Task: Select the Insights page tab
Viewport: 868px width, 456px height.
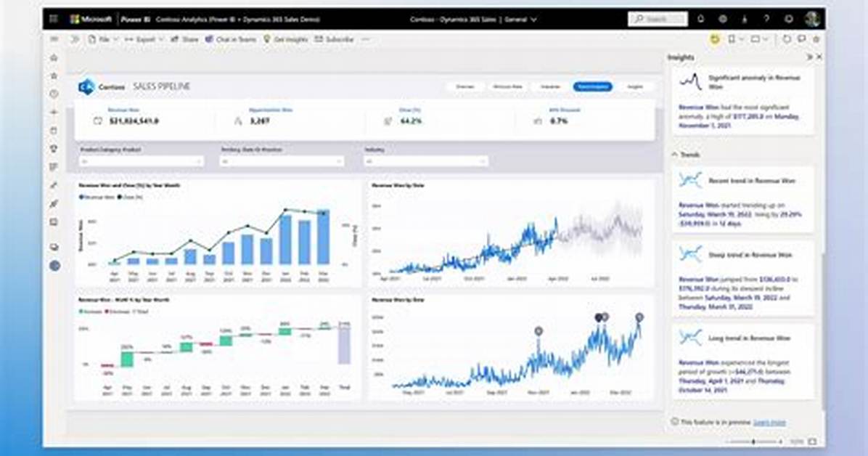Action: click(635, 86)
